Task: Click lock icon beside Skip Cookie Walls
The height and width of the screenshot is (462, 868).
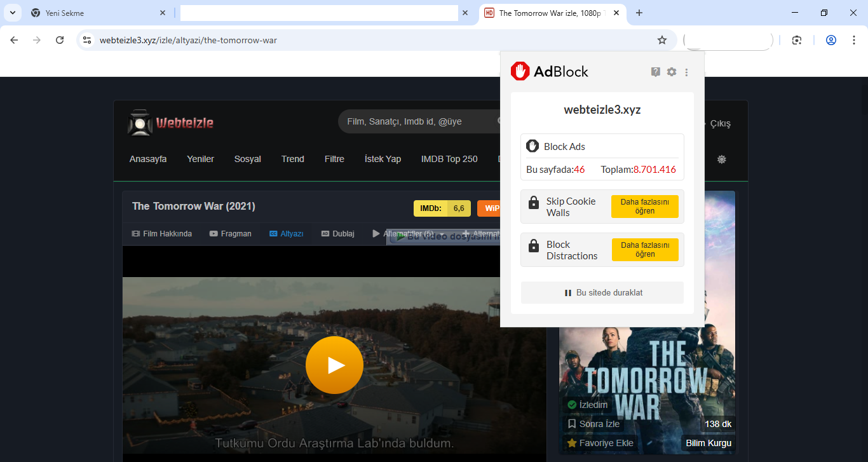Action: (x=534, y=203)
